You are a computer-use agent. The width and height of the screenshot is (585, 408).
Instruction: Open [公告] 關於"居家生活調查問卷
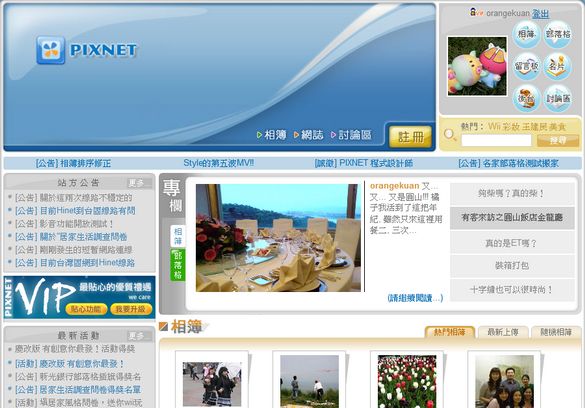point(71,237)
